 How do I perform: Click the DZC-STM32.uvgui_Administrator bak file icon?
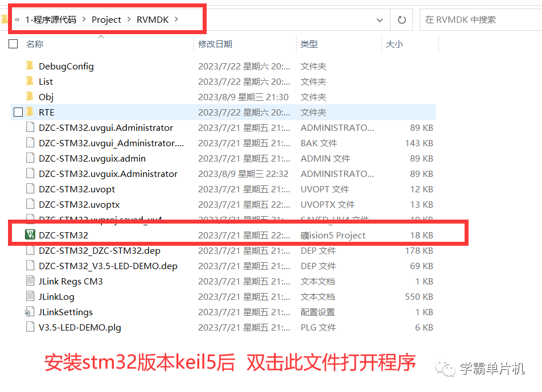30,143
